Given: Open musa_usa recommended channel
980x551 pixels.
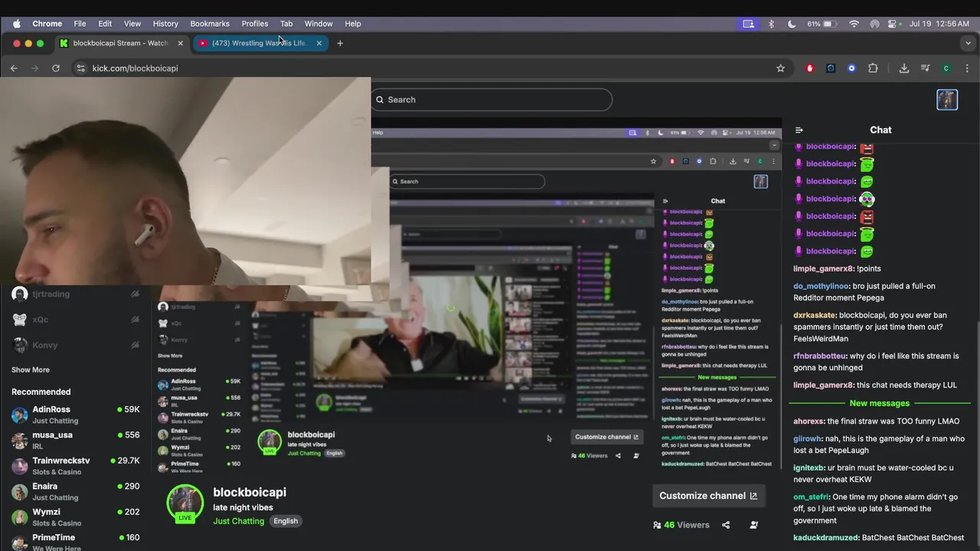Looking at the screenshot, I should coord(75,440).
